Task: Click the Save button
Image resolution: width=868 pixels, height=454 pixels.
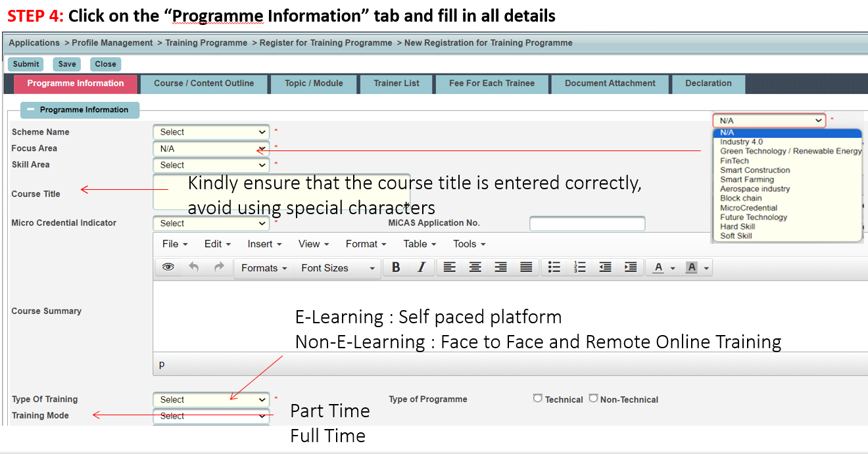Action: [x=66, y=64]
